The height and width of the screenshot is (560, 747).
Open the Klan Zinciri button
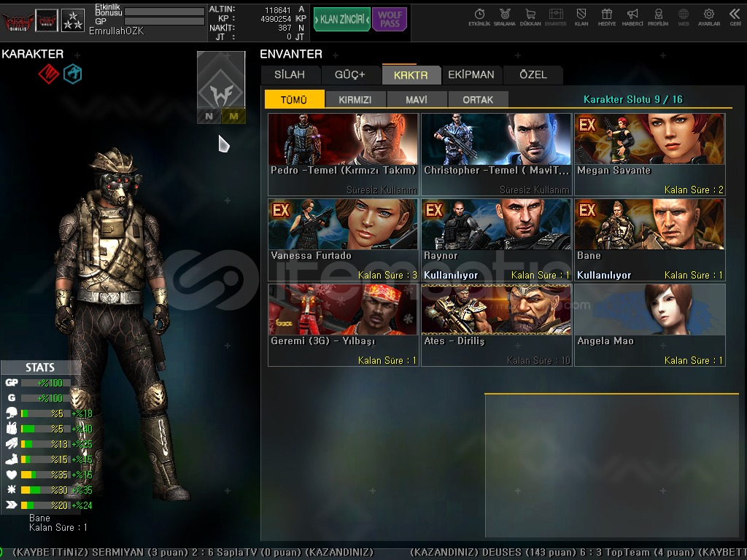[341, 20]
